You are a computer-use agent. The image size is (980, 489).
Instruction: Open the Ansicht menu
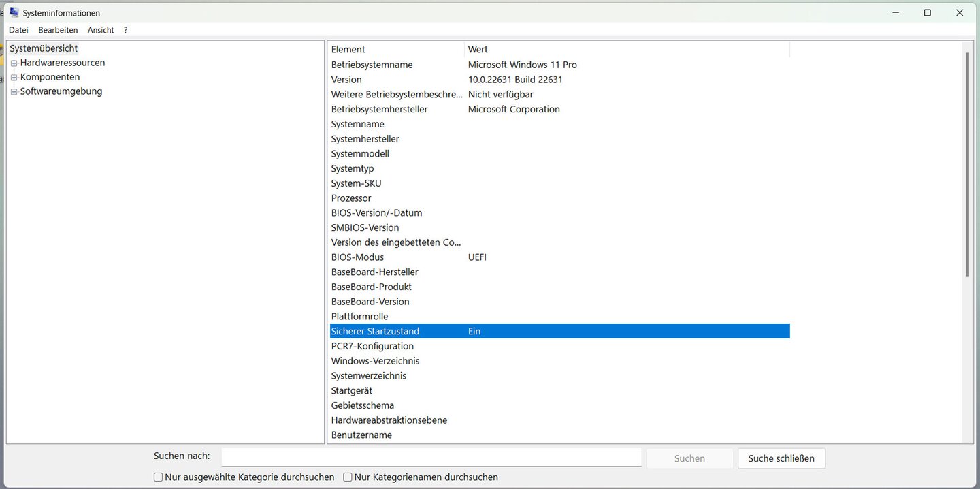[x=100, y=30]
